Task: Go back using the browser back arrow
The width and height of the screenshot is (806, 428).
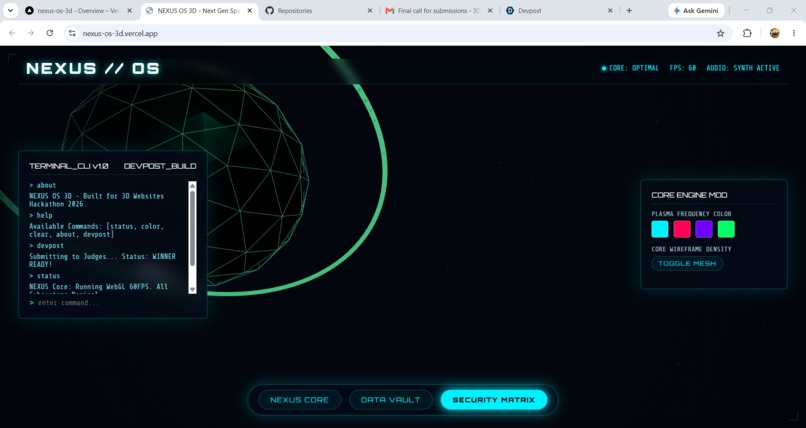Action: [x=12, y=33]
